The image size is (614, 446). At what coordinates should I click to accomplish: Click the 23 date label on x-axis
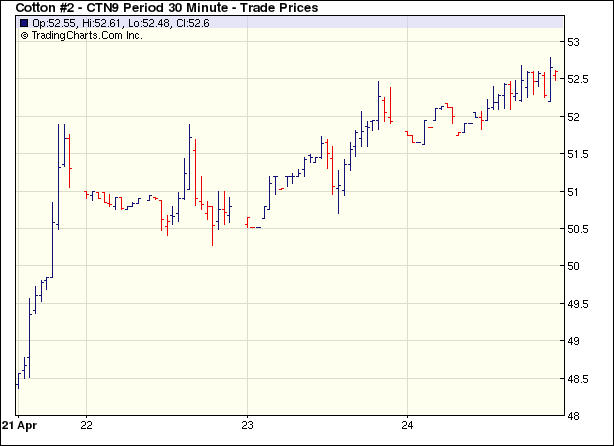[x=248, y=425]
